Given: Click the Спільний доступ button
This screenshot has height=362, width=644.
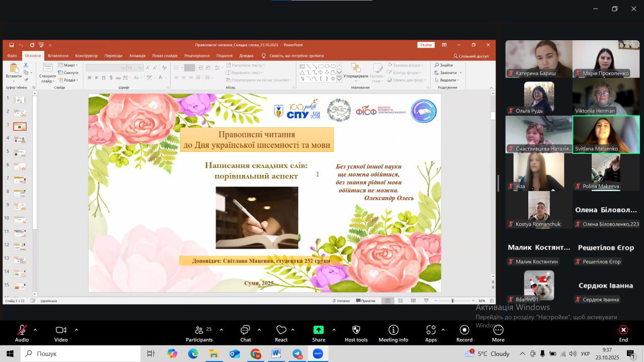Looking at the screenshot, I should click(470, 56).
